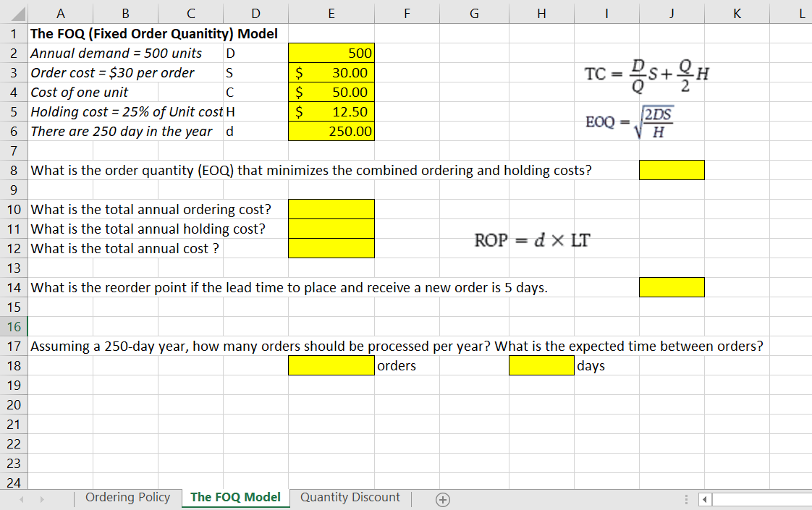Click the unit cost cell $50.00

pyautogui.click(x=331, y=92)
